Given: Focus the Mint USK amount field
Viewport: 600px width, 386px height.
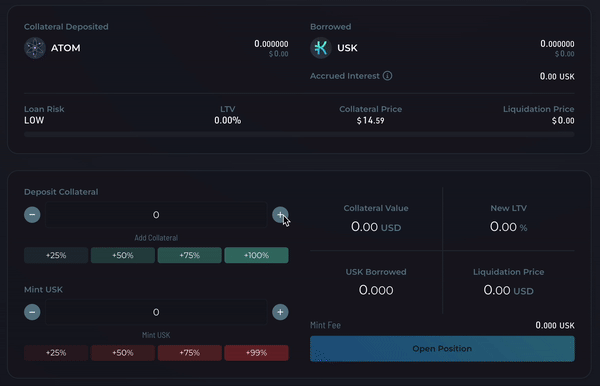Looking at the screenshot, I should 156,312.
